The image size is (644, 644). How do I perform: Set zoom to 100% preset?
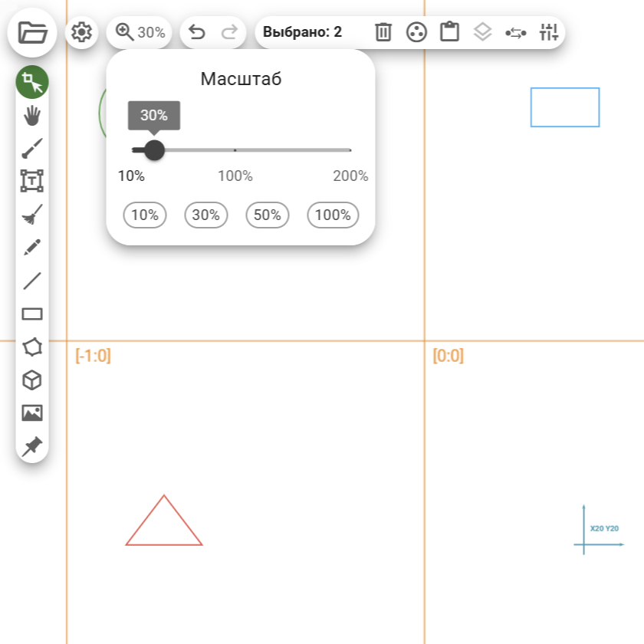coord(333,215)
